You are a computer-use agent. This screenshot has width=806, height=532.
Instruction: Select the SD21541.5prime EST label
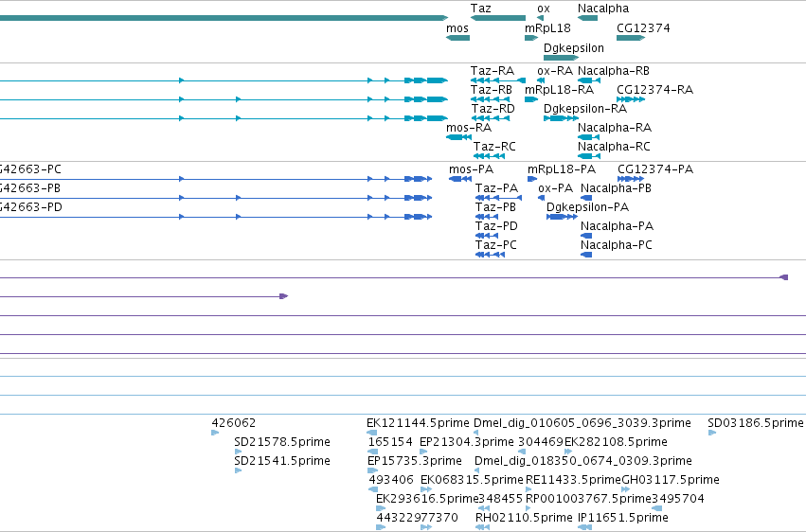[282, 461]
